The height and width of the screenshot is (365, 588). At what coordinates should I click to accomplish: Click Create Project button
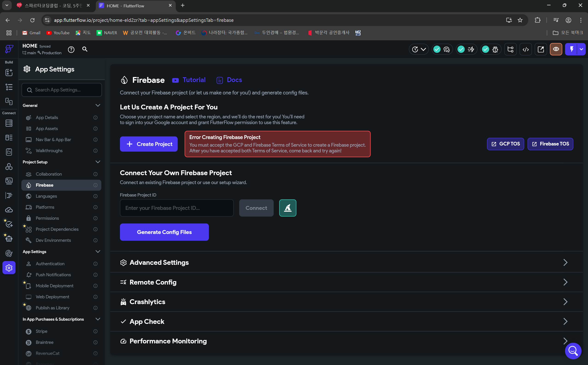149,144
